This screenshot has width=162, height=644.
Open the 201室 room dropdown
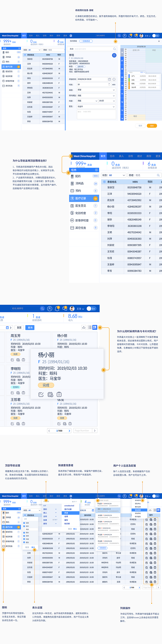(107, 101)
